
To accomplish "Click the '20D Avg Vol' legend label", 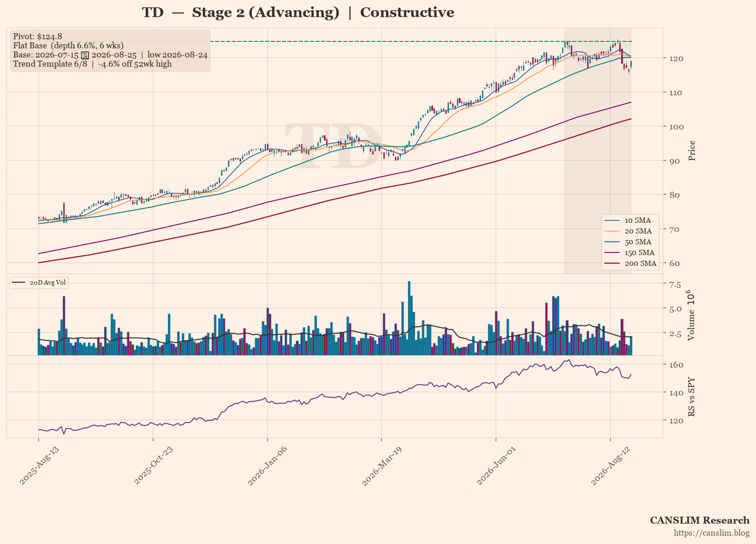I will pyautogui.click(x=48, y=283).
